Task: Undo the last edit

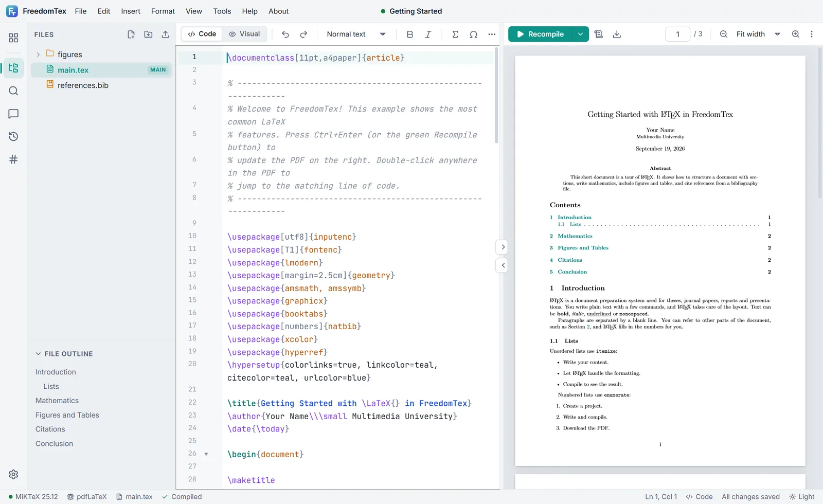Action: tap(285, 34)
